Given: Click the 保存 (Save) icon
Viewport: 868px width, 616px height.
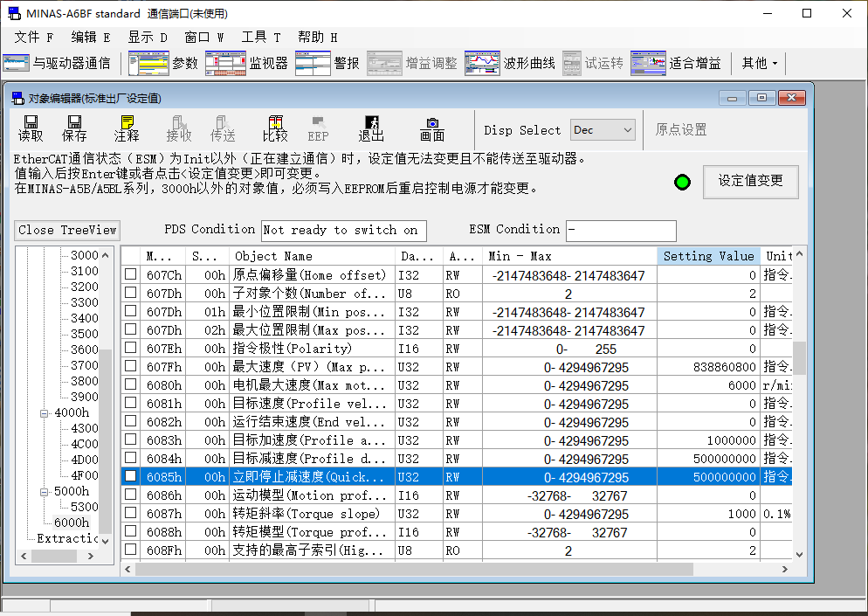Looking at the screenshot, I should (74, 128).
